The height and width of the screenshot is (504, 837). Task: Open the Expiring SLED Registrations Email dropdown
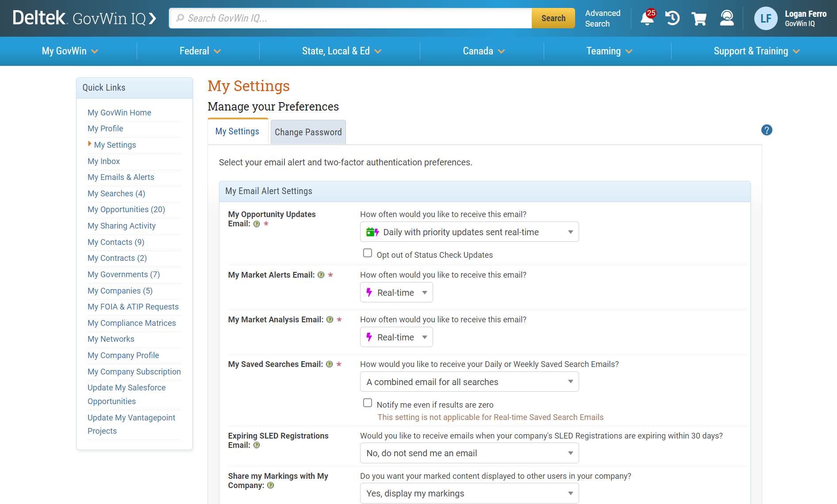469,453
